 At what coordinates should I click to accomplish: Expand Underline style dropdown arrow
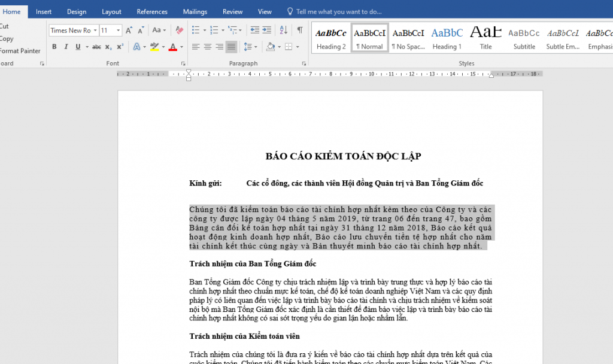[87, 47]
